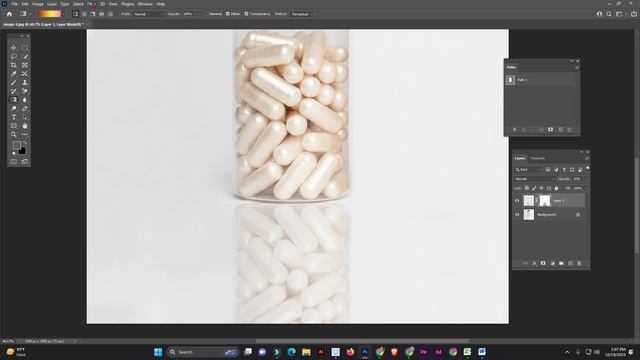Select the Crop tool
This screenshot has width=640, height=360.
[x=13, y=65]
